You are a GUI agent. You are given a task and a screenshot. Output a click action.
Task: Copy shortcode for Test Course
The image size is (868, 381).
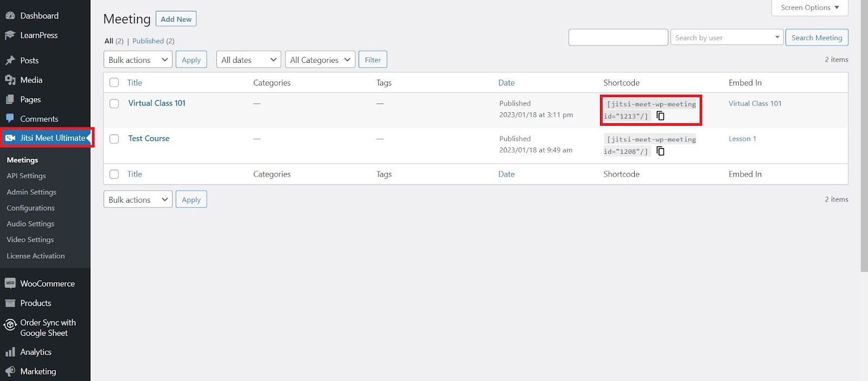pyautogui.click(x=660, y=151)
